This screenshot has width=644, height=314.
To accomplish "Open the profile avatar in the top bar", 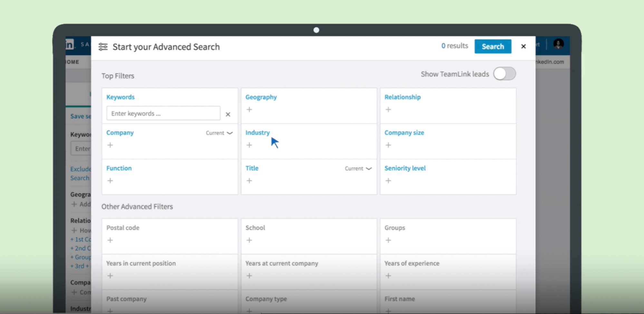I will pos(559,43).
